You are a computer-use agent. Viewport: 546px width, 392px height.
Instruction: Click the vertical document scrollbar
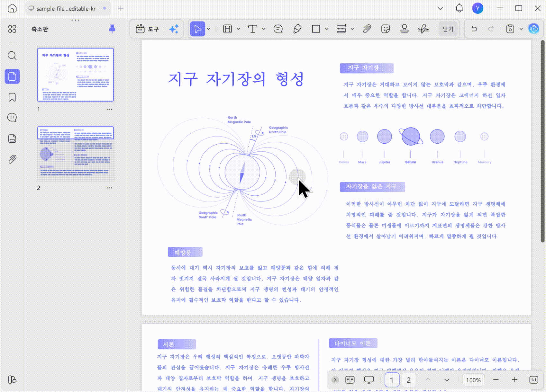[543, 141]
